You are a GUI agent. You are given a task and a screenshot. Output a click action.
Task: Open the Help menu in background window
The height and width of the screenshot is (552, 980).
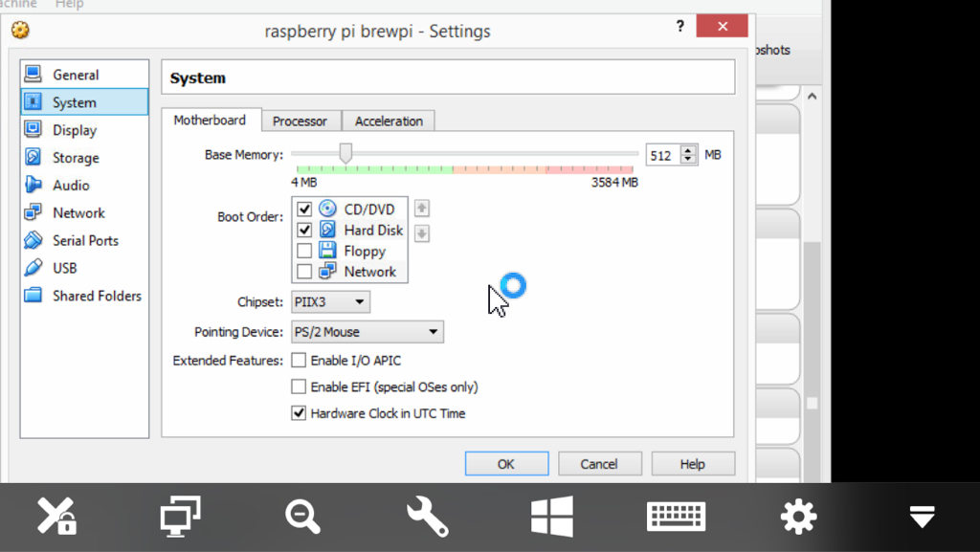pyautogui.click(x=69, y=5)
